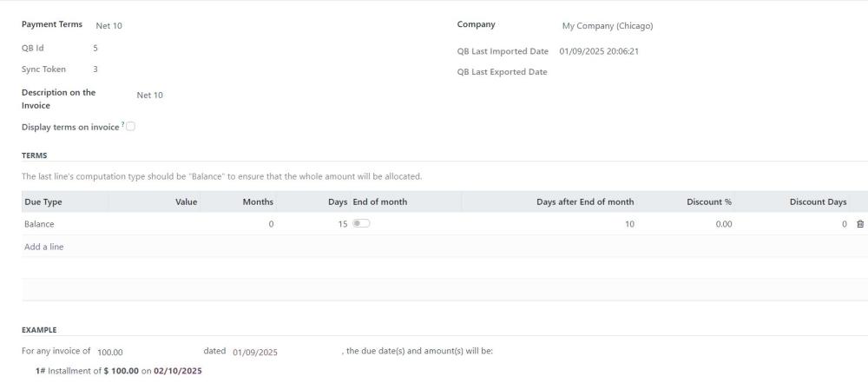Open the Display terms on invoice help tooltip
This screenshot has width=868, height=383.
(x=123, y=125)
